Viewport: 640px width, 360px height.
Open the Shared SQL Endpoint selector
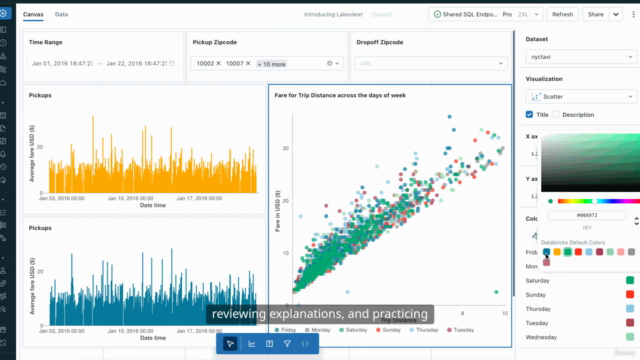click(x=486, y=14)
